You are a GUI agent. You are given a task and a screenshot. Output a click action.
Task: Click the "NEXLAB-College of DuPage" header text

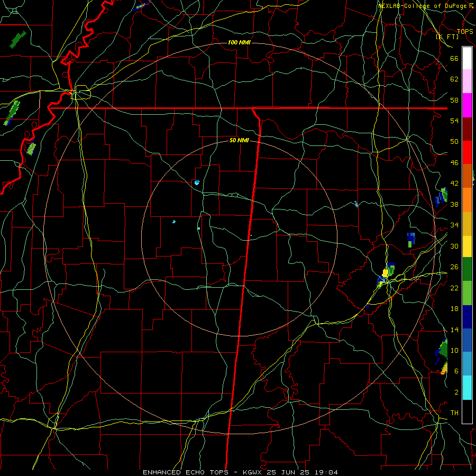click(x=423, y=6)
